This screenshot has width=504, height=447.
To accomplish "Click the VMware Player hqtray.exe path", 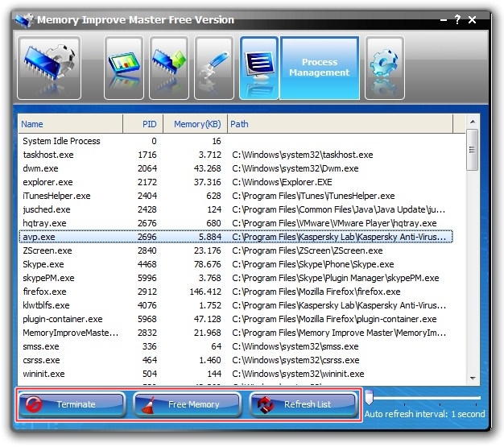I will [x=334, y=223].
